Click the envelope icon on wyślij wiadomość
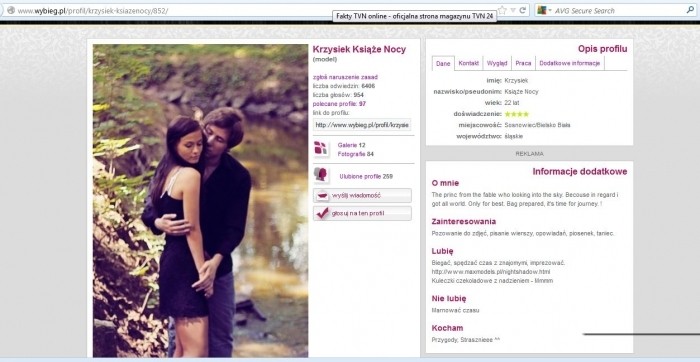Screen dimensions: 700x362 coord(322,196)
